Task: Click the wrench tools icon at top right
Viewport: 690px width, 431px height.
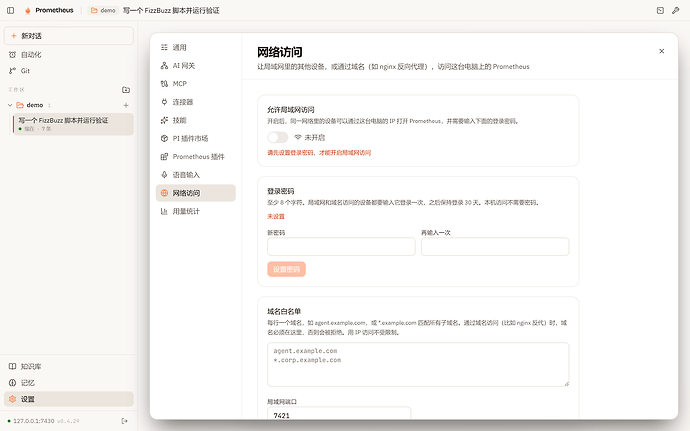Action: coord(675,11)
